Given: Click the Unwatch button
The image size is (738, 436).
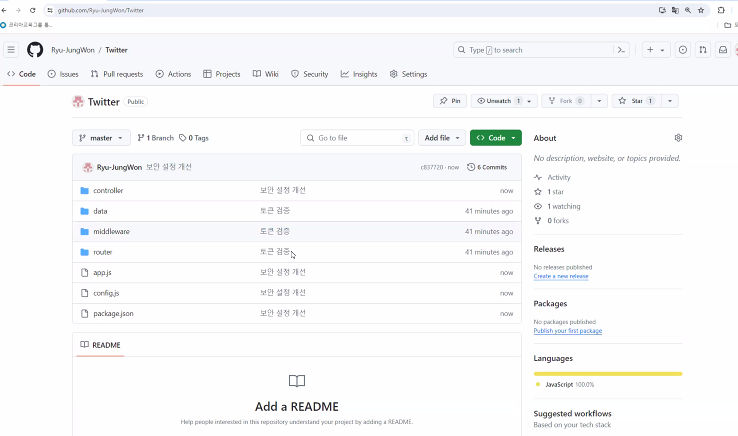Looking at the screenshot, I should point(497,101).
